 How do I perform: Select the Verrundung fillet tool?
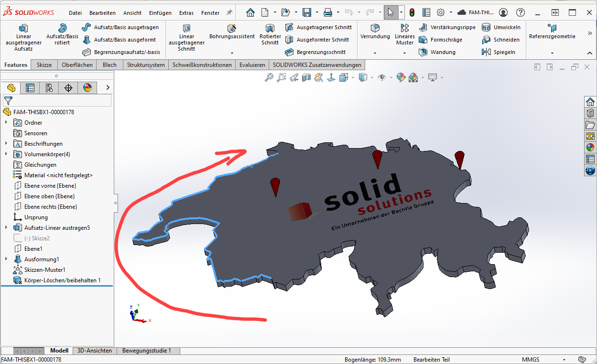pyautogui.click(x=375, y=29)
